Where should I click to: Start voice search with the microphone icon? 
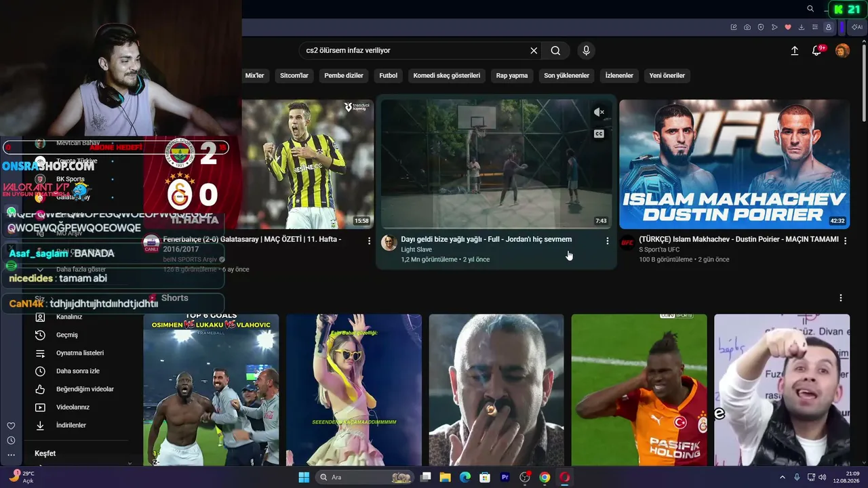click(587, 51)
